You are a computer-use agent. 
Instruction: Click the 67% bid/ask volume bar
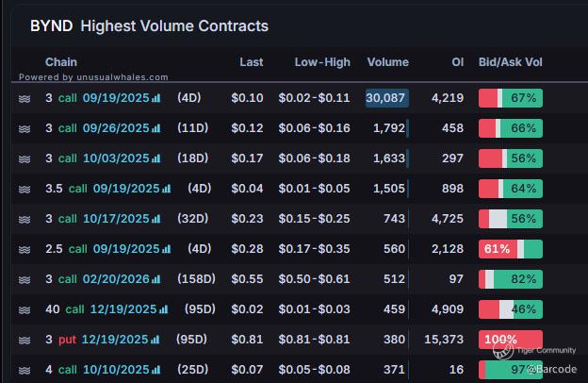click(x=510, y=98)
